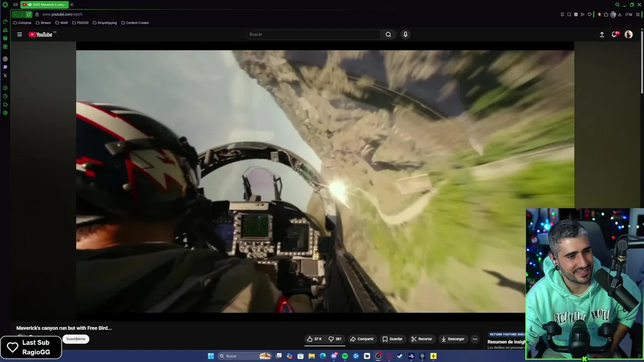
Task: Click the address bar showing www.youtube.com/watch
Action: pyautogui.click(x=62, y=15)
